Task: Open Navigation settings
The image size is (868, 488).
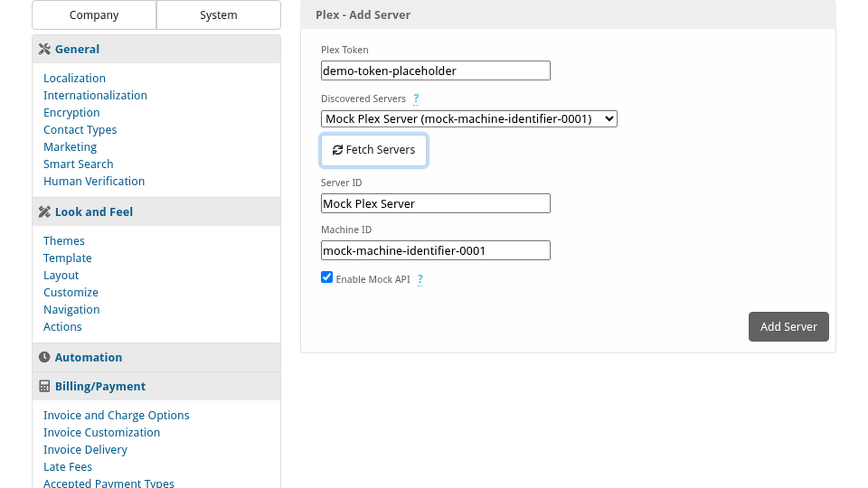Action: click(x=71, y=310)
